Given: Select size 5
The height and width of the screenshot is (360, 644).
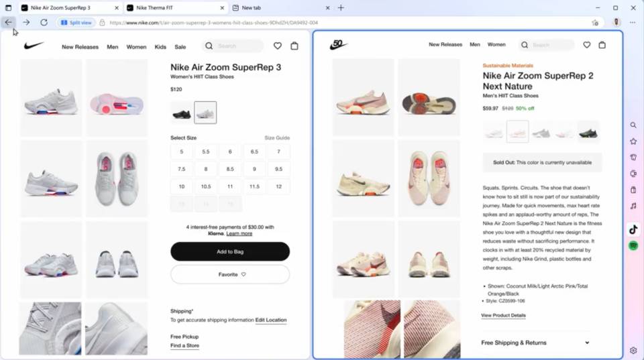Looking at the screenshot, I should click(182, 152).
